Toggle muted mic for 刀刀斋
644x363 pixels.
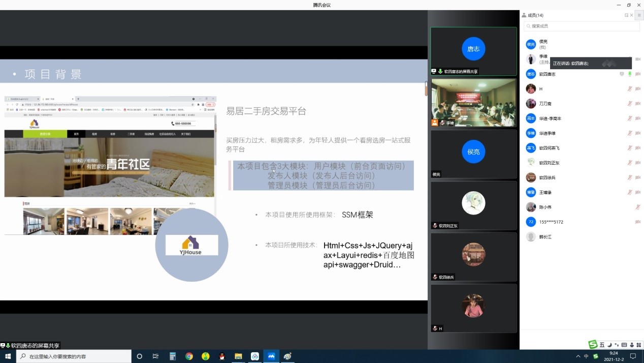click(x=630, y=104)
